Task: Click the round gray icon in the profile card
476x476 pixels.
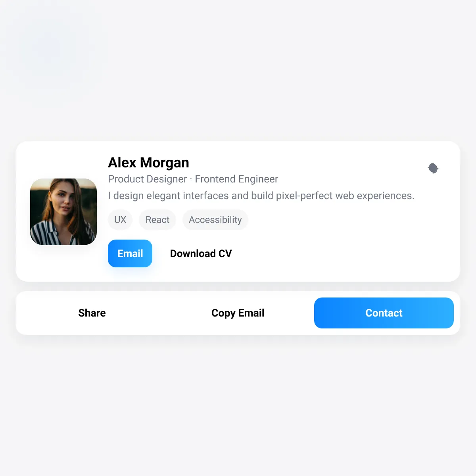Action: (433, 168)
